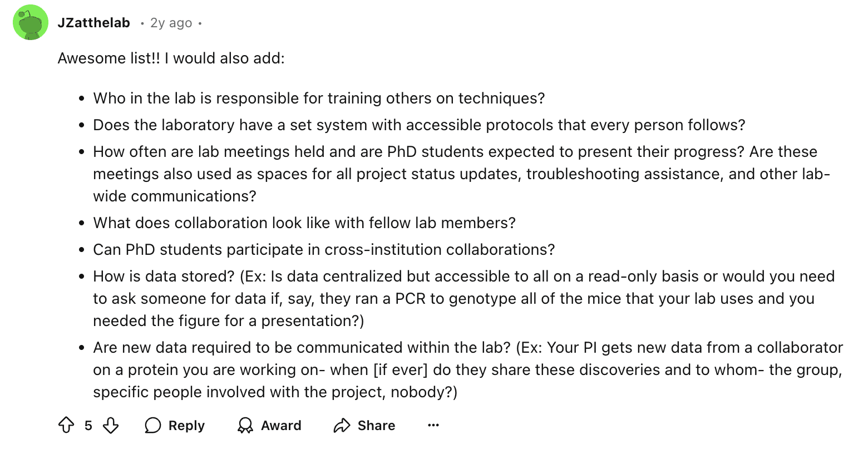Click the share arrow icon
Image resolution: width=868 pixels, height=454 pixels.
tap(342, 426)
